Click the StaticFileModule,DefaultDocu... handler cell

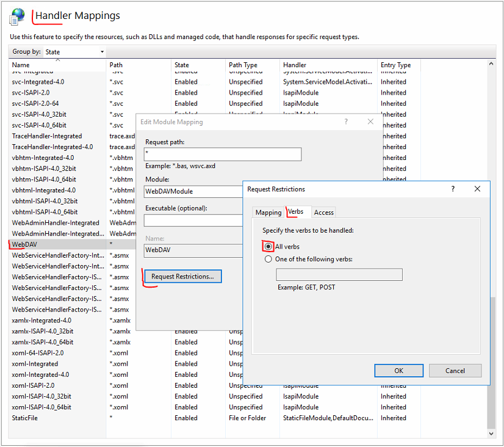328,418
